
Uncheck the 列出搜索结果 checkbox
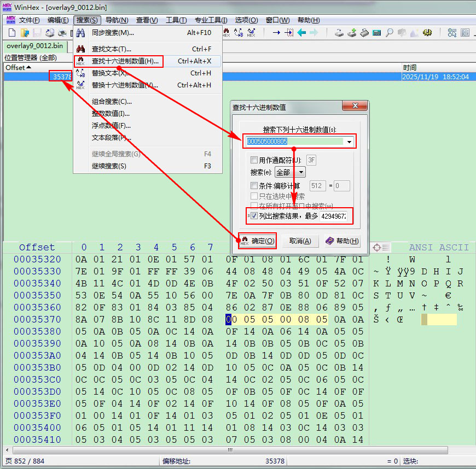tap(254, 216)
